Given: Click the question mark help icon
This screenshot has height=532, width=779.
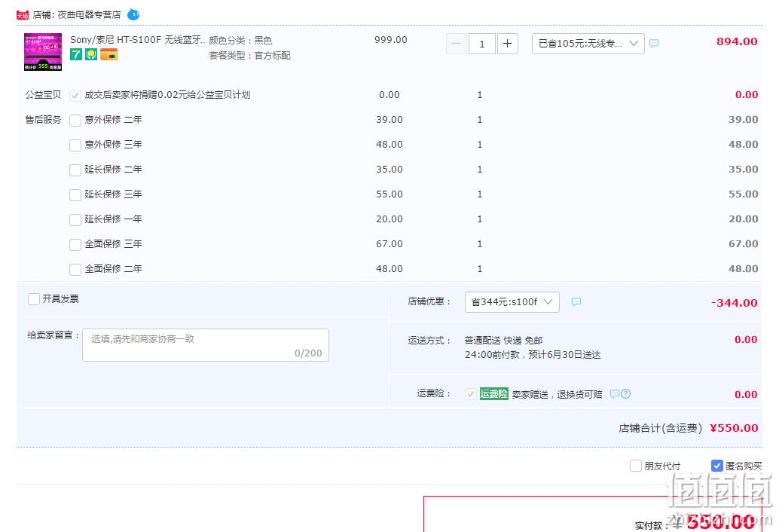Looking at the screenshot, I should [626, 394].
